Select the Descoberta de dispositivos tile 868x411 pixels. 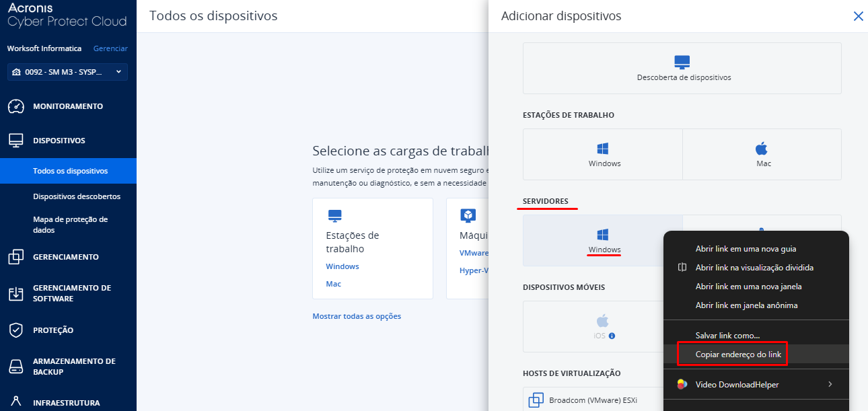[682, 68]
